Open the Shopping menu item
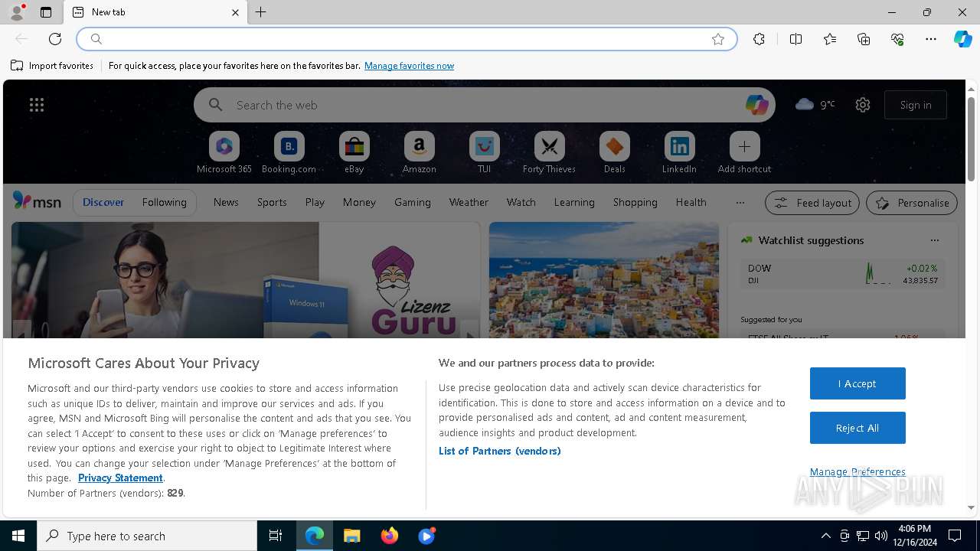 click(x=635, y=202)
